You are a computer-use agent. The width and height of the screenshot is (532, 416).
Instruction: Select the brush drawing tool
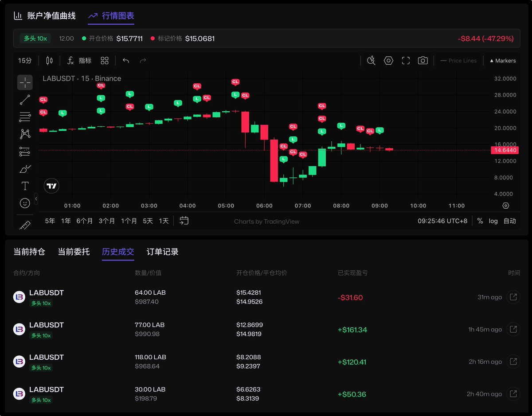click(x=25, y=169)
